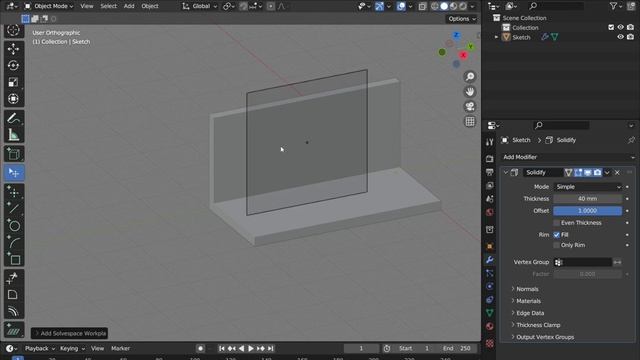The image size is (640, 360).
Task: Select the sketcher Add Circle tool
Action: tap(13, 226)
